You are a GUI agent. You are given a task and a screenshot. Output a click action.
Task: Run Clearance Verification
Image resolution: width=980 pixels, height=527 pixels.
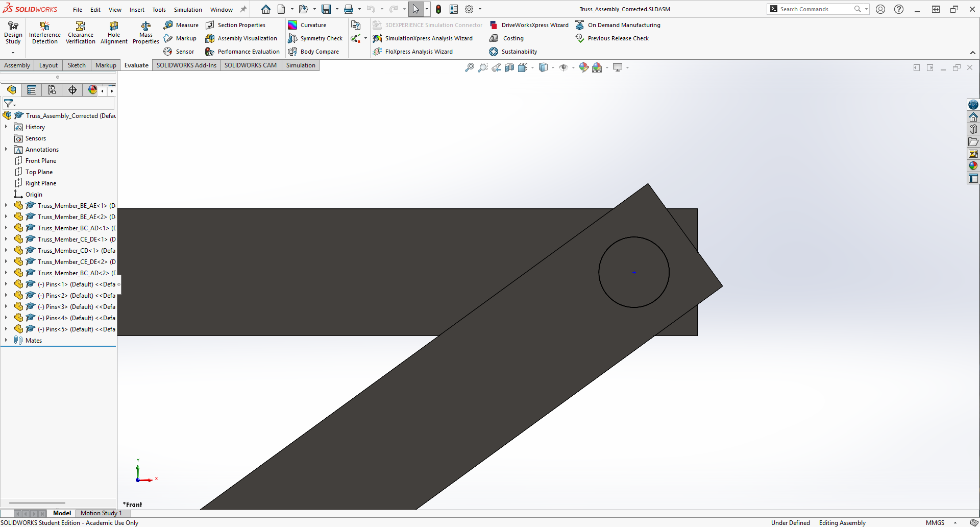(81, 33)
